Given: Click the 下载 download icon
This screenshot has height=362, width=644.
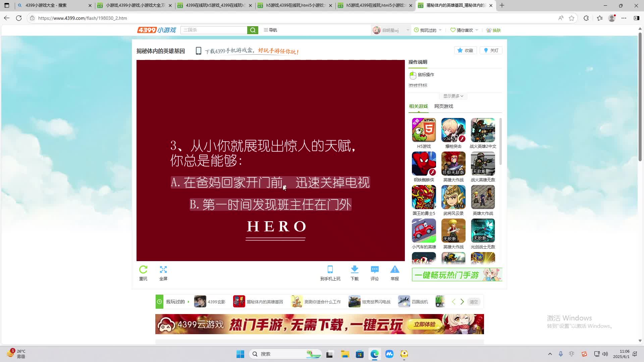Looking at the screenshot, I should (355, 270).
